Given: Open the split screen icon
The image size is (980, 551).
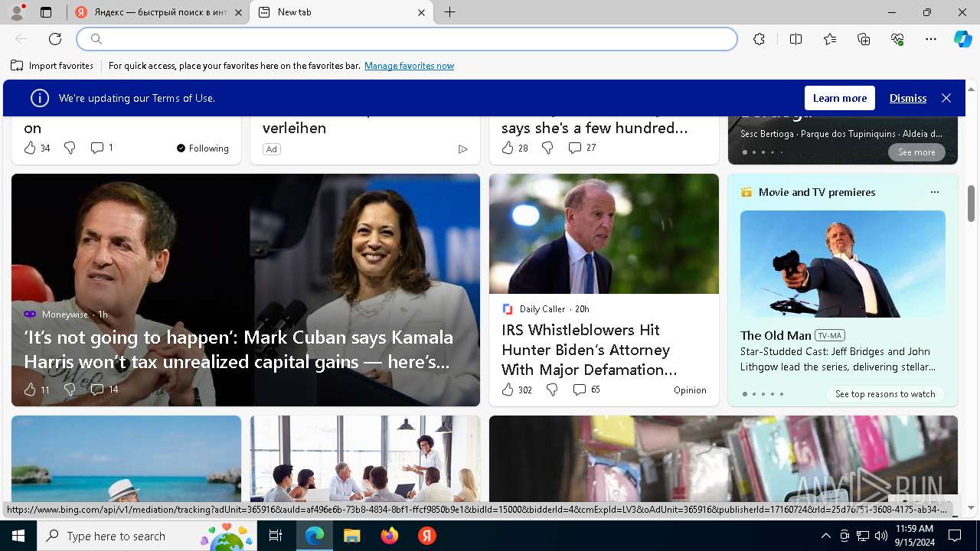Looking at the screenshot, I should (x=795, y=39).
